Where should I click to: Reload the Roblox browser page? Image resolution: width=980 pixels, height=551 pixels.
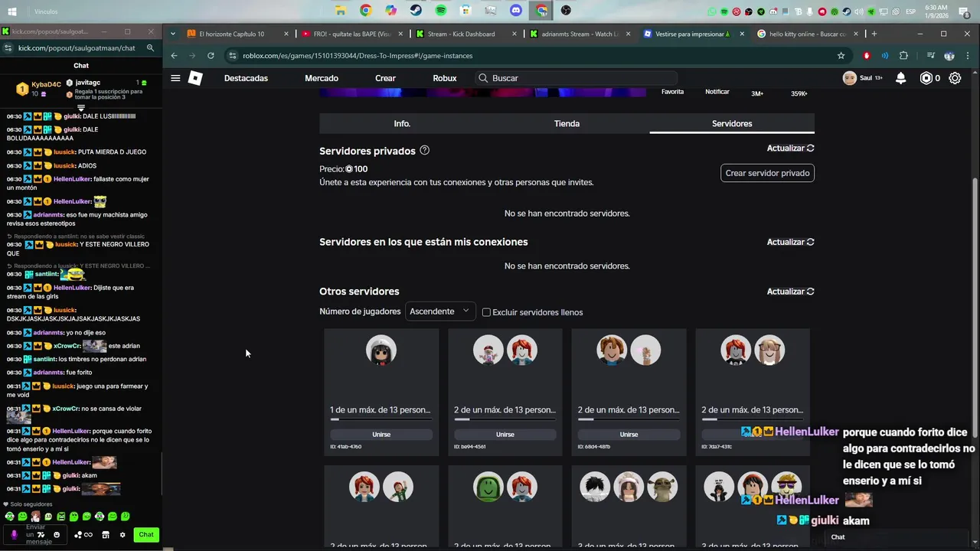tap(211, 55)
